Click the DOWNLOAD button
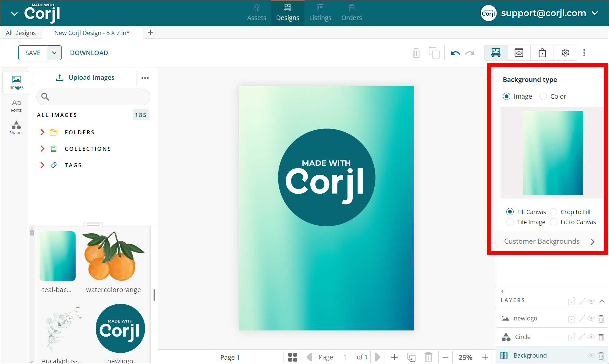Screen dimensions: 609x364 pyautogui.click(x=89, y=53)
